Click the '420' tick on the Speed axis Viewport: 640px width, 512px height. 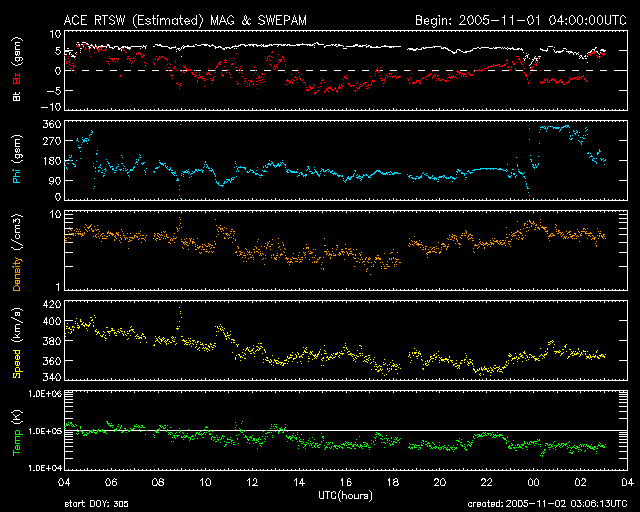coord(52,304)
